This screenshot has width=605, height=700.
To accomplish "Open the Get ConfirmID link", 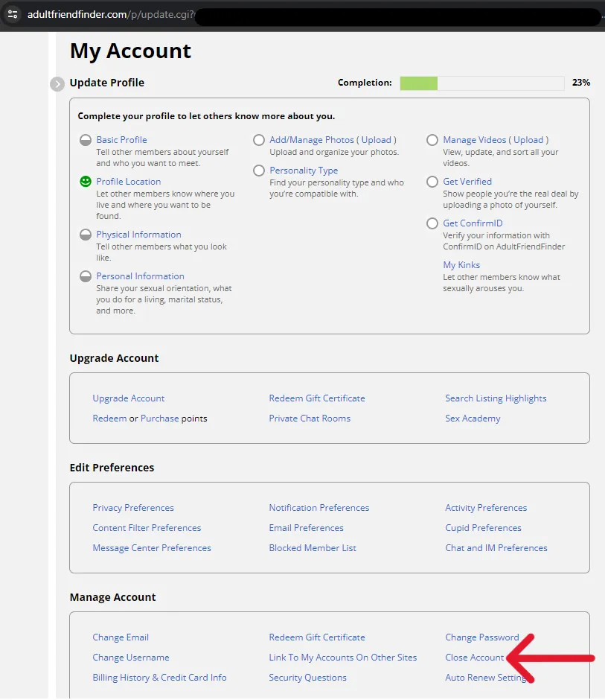I will pos(473,223).
